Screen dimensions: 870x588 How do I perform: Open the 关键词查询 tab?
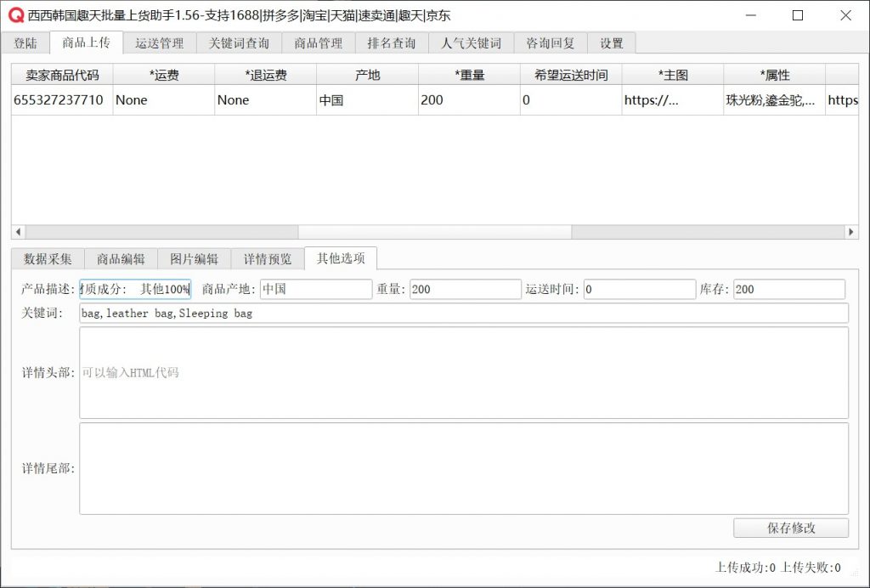[239, 43]
